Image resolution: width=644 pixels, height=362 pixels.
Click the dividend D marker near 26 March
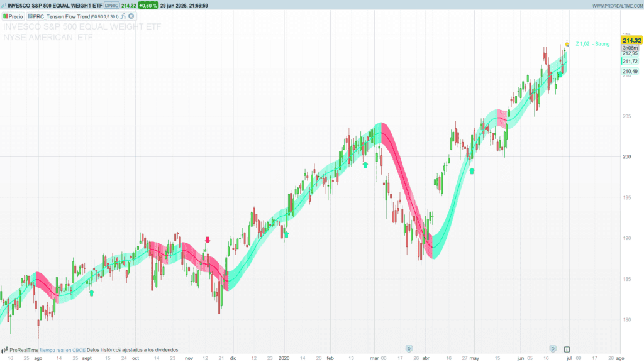point(409,349)
